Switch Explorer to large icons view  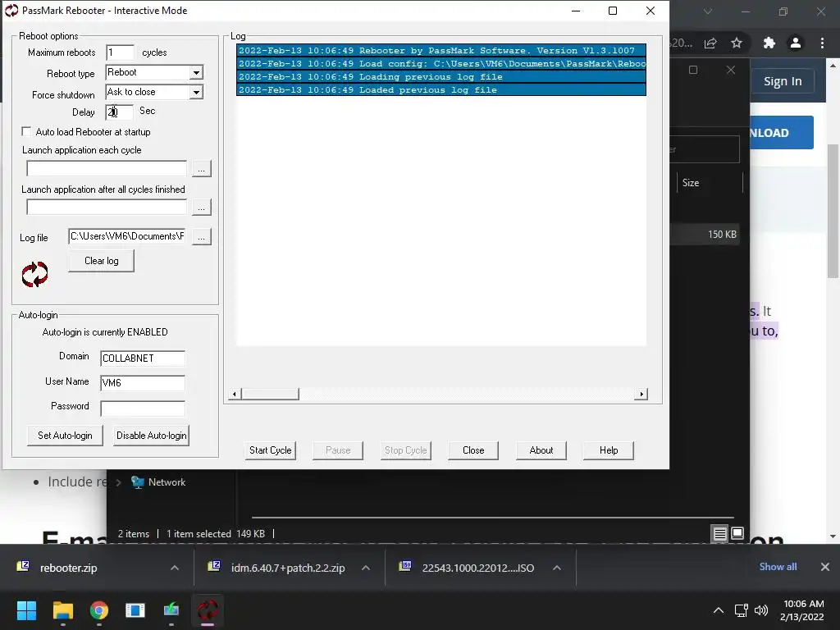point(737,533)
